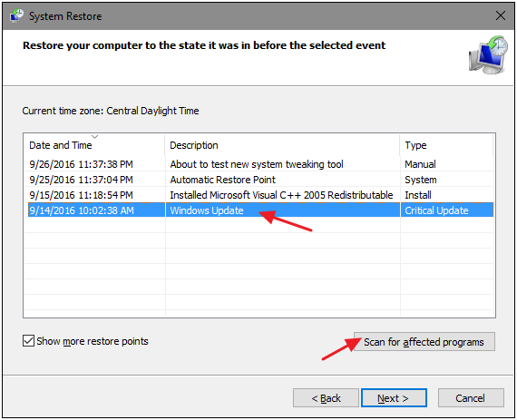
Task: Select the Windows Update restore point
Action: [x=258, y=210]
